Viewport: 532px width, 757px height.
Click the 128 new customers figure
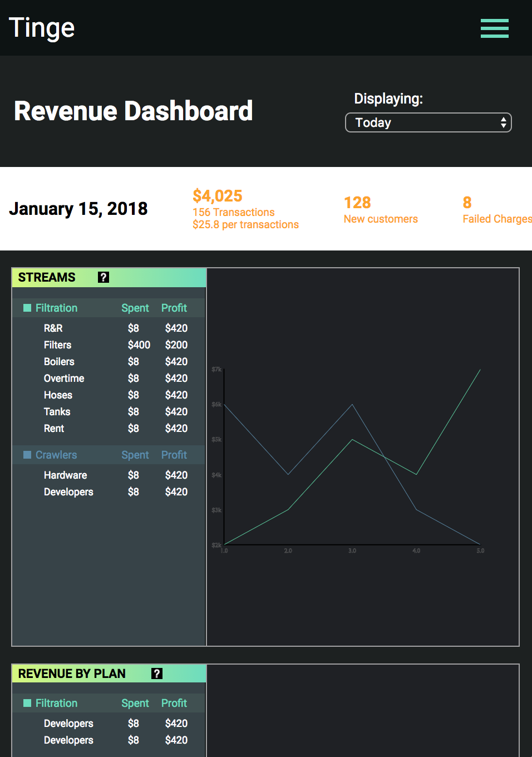(x=357, y=203)
